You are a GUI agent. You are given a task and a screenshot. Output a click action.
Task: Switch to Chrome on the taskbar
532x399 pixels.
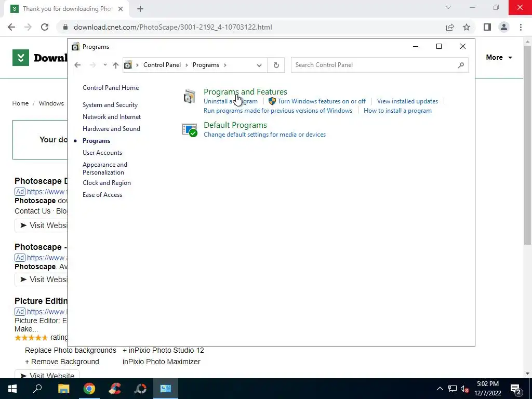89,389
